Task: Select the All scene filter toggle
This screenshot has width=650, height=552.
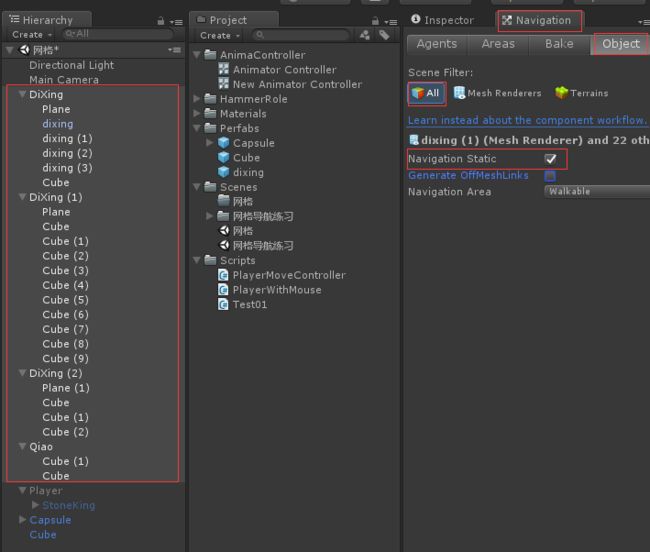Action: (427, 93)
